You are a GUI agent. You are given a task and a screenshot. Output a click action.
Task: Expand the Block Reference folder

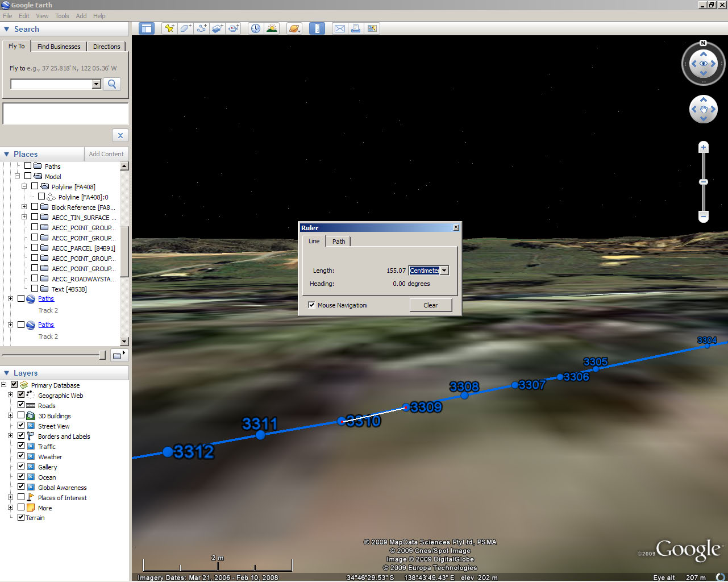[24, 207]
